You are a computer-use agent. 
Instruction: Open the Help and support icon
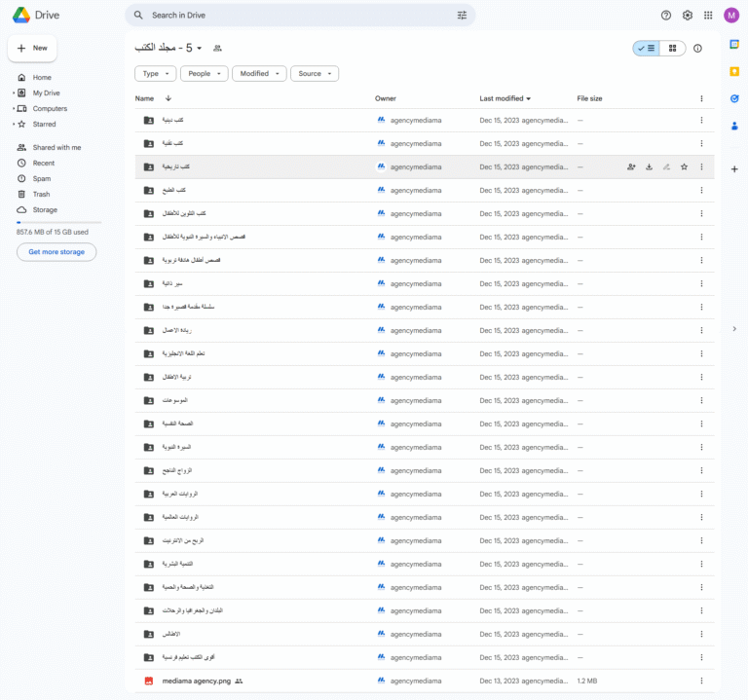[666, 16]
